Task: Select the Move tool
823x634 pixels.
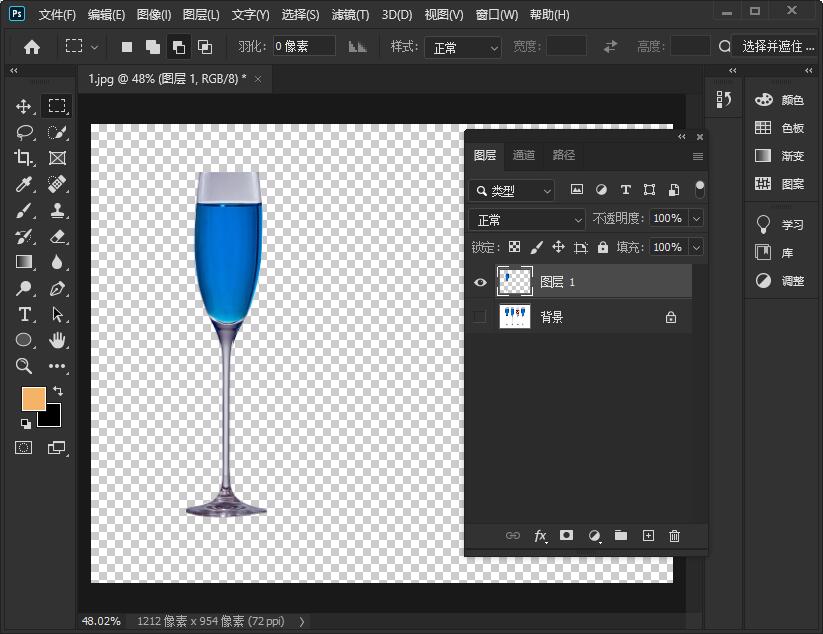Action: (24, 106)
